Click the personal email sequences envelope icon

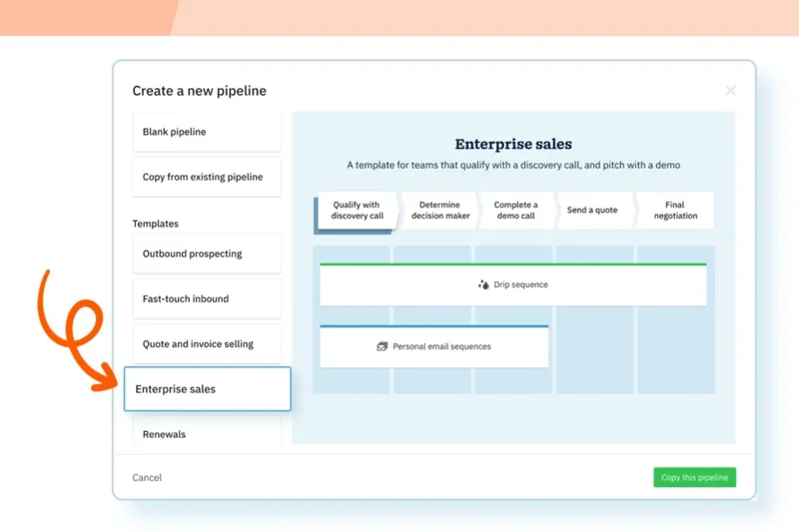pyautogui.click(x=382, y=346)
